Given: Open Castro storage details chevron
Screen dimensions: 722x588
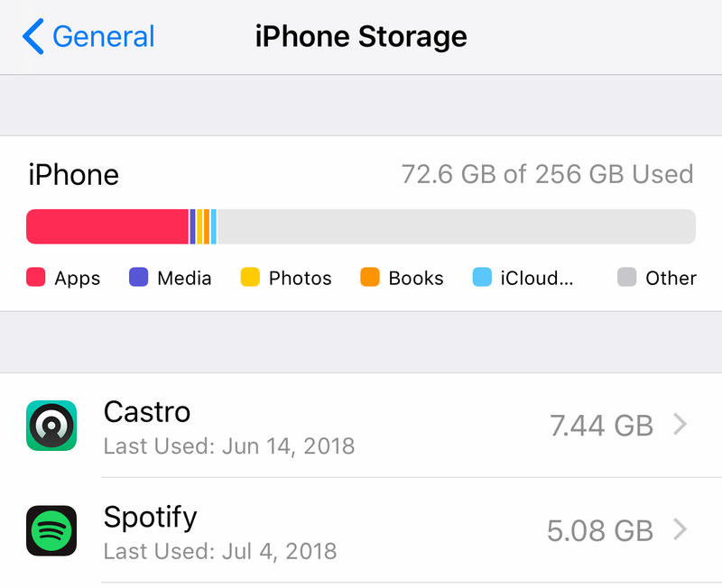Looking at the screenshot, I should [680, 424].
